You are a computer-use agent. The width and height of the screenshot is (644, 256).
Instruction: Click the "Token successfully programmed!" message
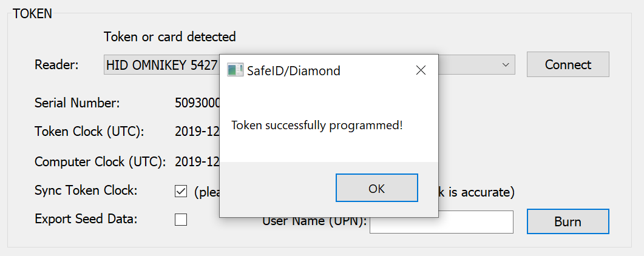pos(317,125)
